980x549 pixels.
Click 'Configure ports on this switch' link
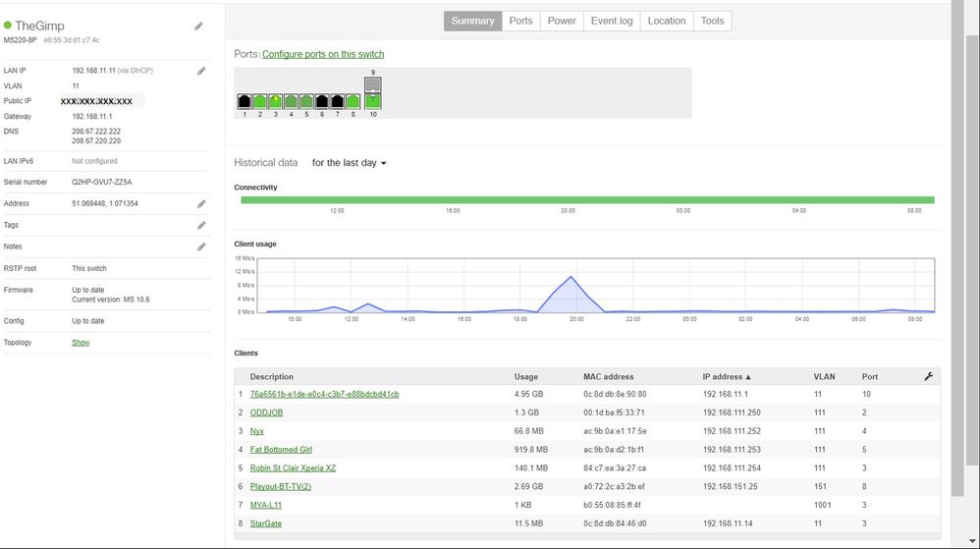coord(323,55)
